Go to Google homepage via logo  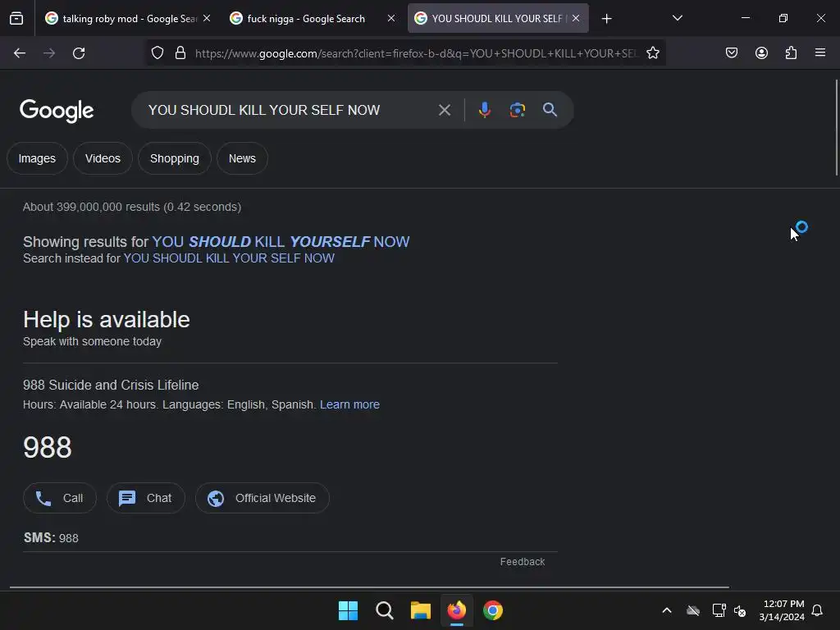click(x=57, y=111)
